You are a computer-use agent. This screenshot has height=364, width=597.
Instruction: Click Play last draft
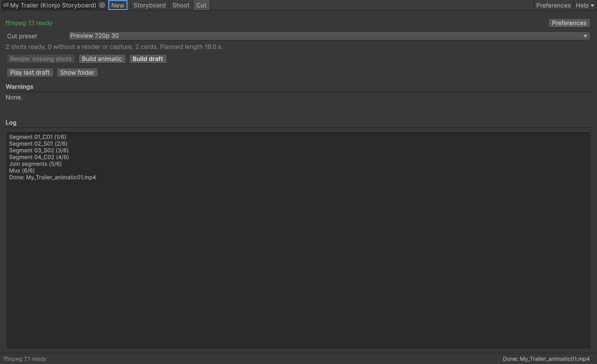[x=30, y=73]
